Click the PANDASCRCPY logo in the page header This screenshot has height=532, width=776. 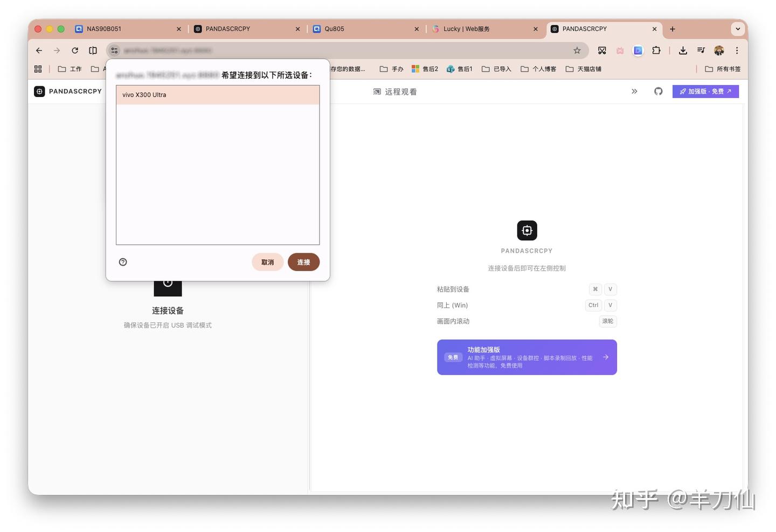tap(68, 92)
